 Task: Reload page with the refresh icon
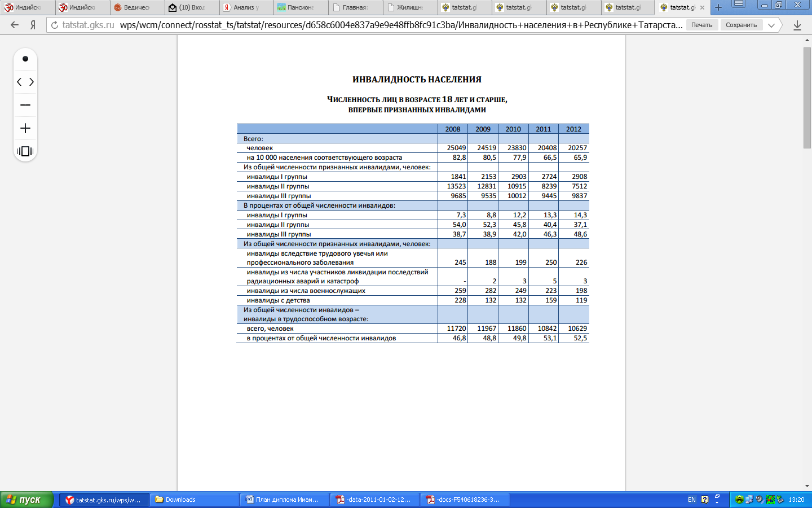click(55, 25)
